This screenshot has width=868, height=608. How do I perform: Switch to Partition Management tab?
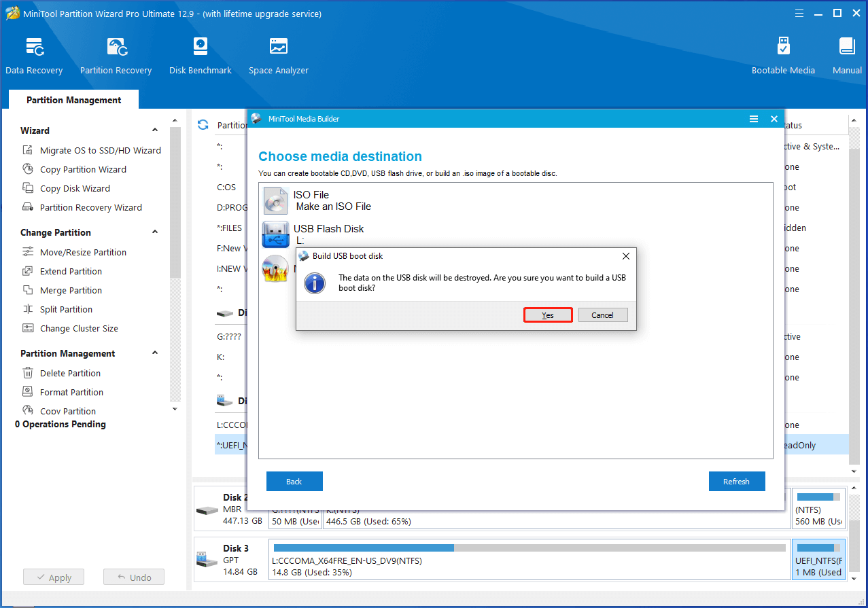pos(73,100)
